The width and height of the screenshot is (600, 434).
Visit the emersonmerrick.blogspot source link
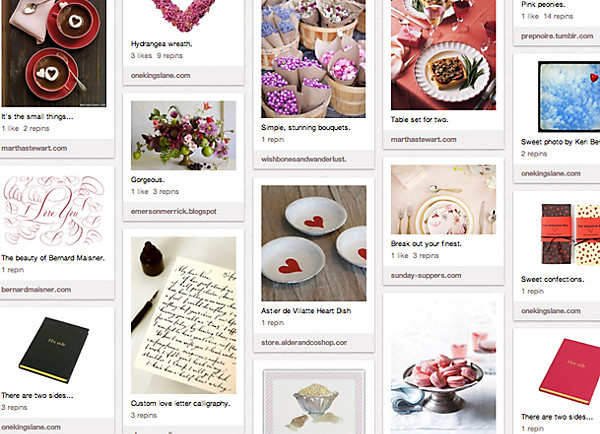point(174,211)
